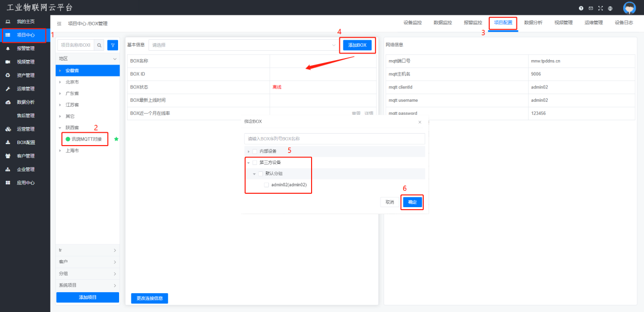Collapse sidebar using the breadcrumb menu icon
This screenshot has height=312, width=644.
pyautogui.click(x=59, y=23)
